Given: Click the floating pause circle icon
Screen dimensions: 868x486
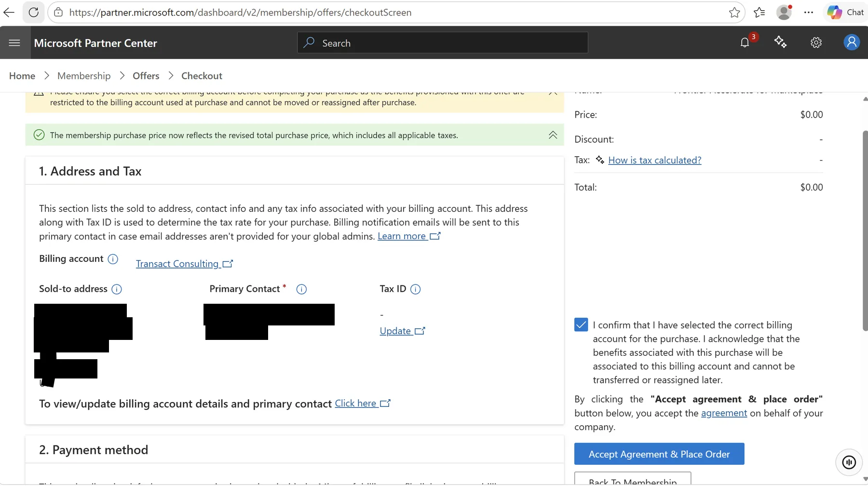Looking at the screenshot, I should (849, 462).
